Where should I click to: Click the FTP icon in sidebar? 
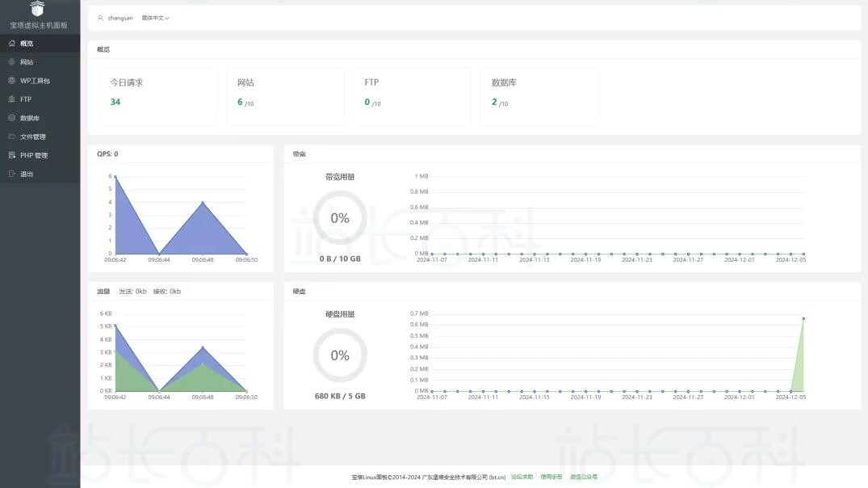coord(11,99)
